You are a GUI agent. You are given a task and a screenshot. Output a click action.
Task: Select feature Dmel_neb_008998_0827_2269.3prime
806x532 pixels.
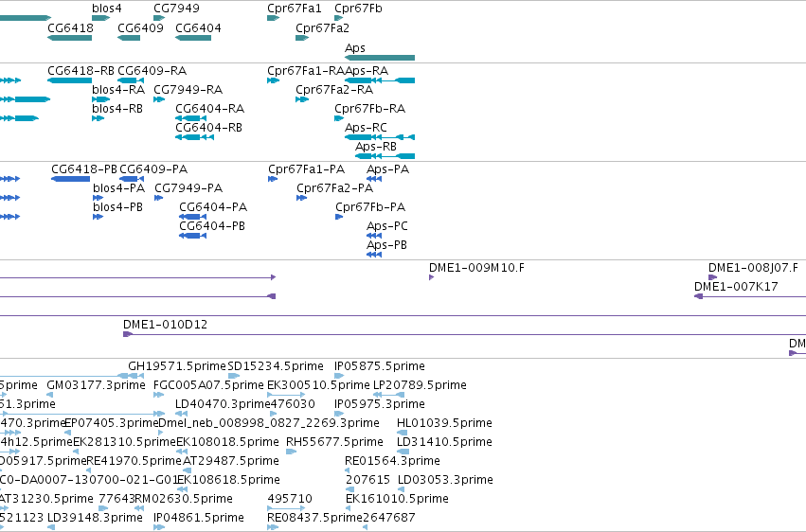click(x=269, y=423)
